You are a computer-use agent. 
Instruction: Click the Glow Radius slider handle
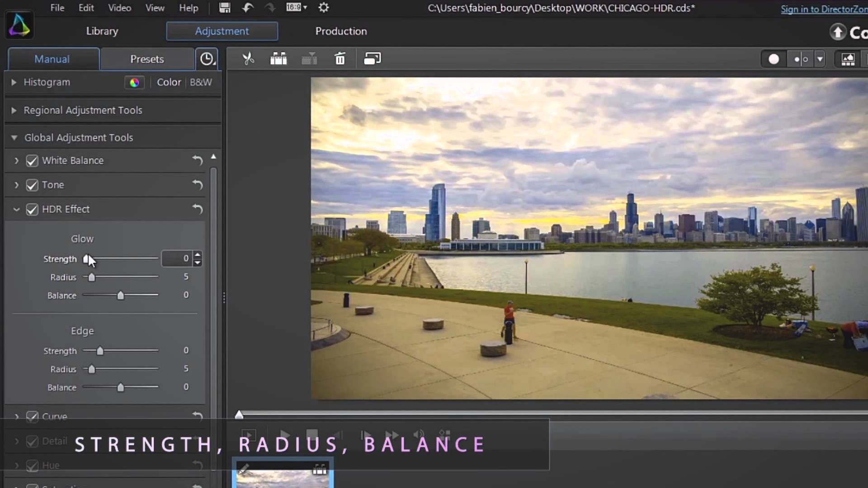pyautogui.click(x=92, y=277)
